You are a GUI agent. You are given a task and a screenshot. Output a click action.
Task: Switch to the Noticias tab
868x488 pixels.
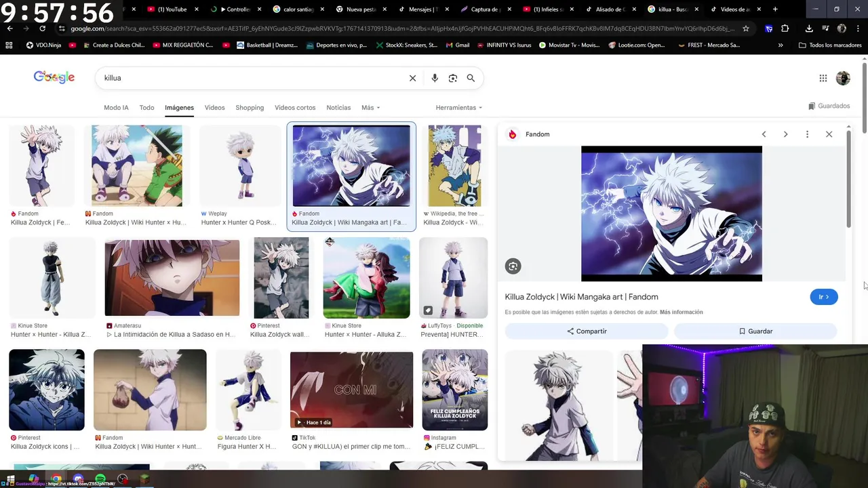[338, 108]
